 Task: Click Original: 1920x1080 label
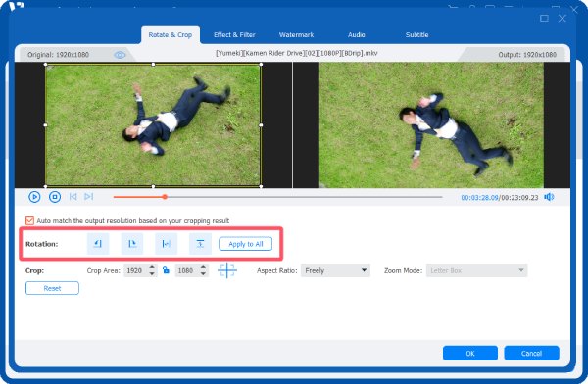[58, 55]
